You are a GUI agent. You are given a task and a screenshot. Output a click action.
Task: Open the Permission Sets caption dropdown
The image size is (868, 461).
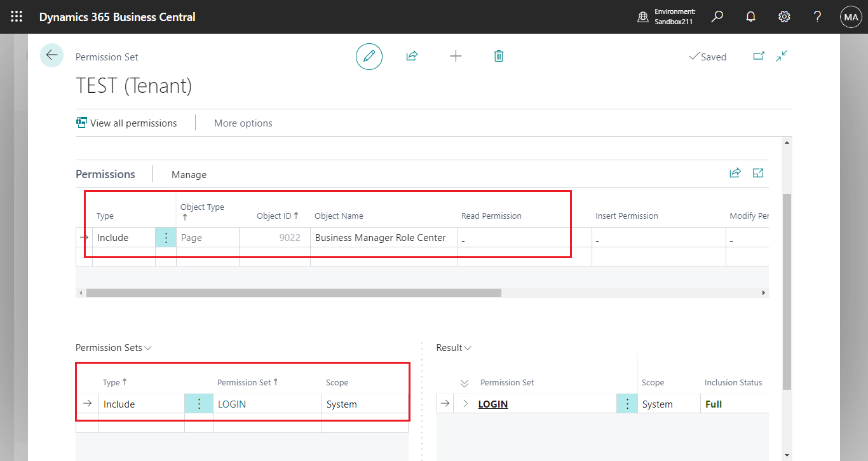[x=148, y=347]
